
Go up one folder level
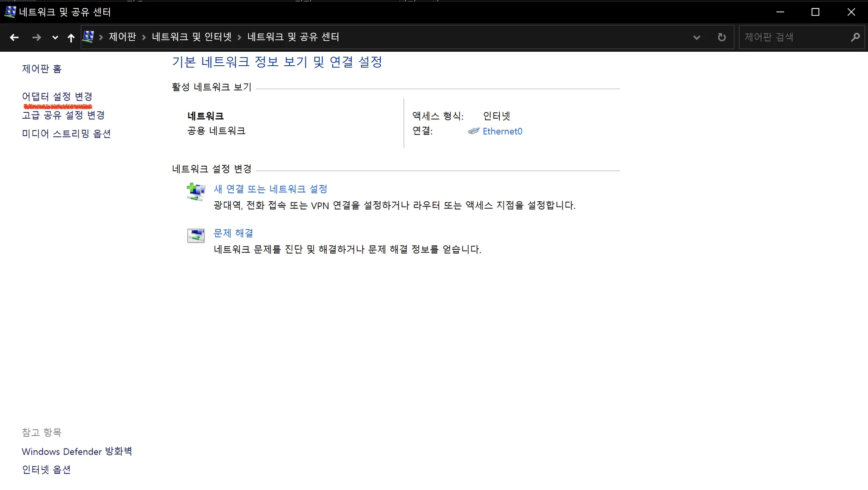pos(71,38)
